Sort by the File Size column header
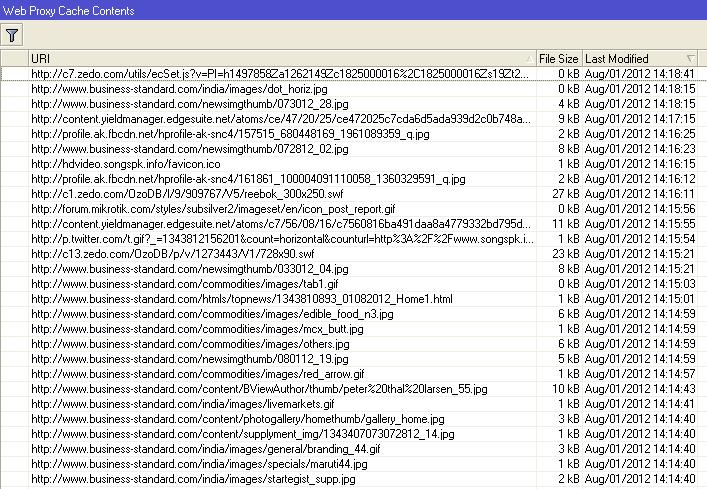This screenshot has width=707, height=489. click(x=559, y=59)
